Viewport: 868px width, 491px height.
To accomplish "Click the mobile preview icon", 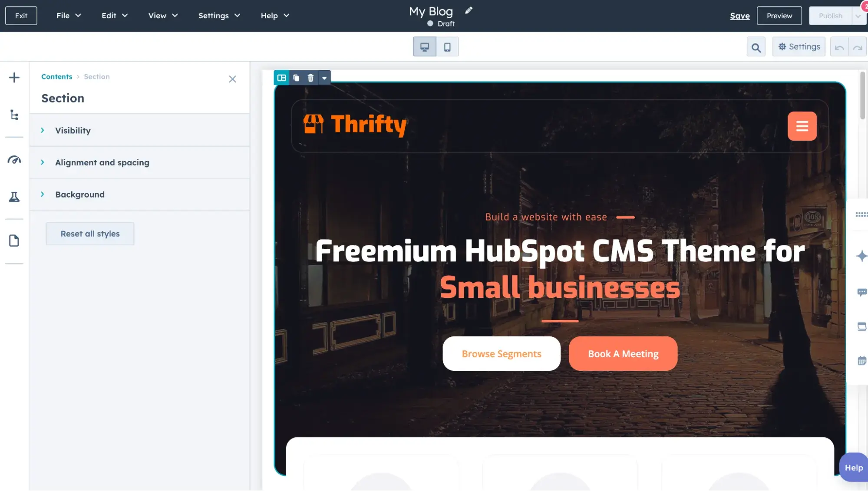I will [x=446, y=46].
